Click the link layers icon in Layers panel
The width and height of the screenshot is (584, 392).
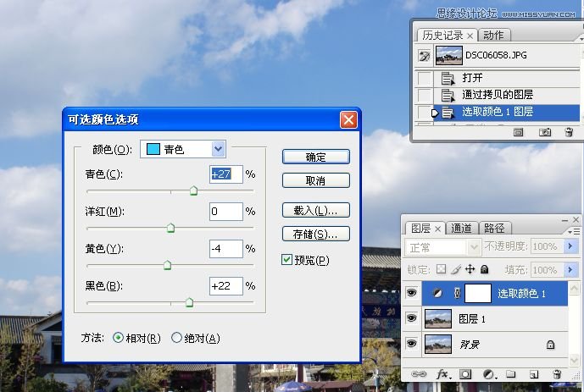coord(419,373)
